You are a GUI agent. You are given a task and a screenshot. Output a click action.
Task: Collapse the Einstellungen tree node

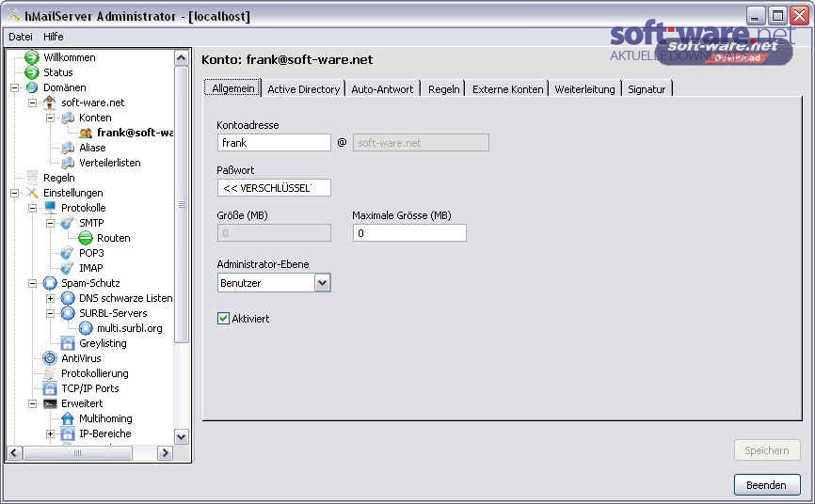point(14,194)
